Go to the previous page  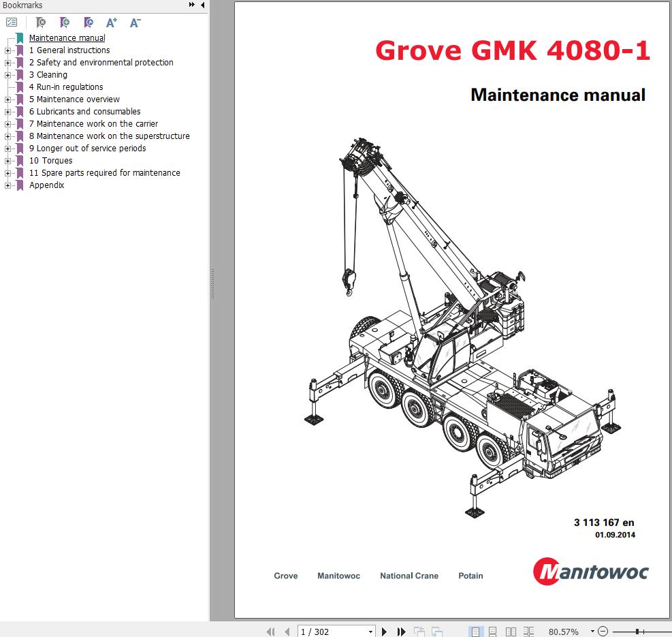(x=287, y=632)
